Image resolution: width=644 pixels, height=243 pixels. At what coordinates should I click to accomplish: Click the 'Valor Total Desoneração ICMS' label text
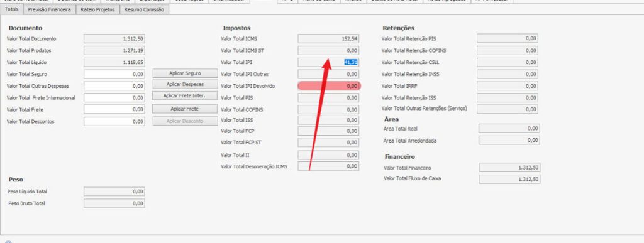point(254,166)
